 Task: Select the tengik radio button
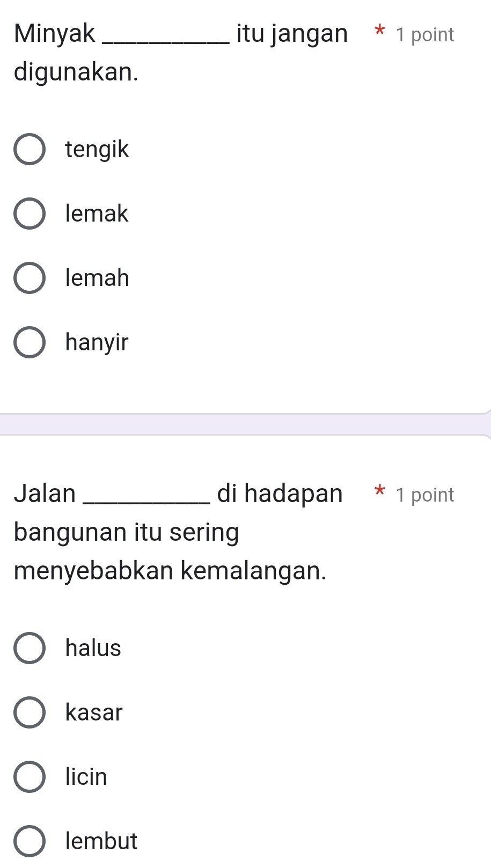pyautogui.click(x=29, y=149)
